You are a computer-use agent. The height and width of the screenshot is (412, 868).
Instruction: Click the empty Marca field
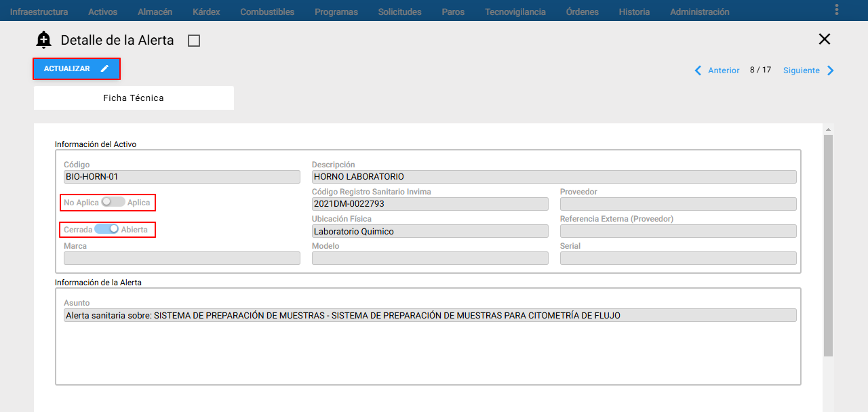click(182, 258)
